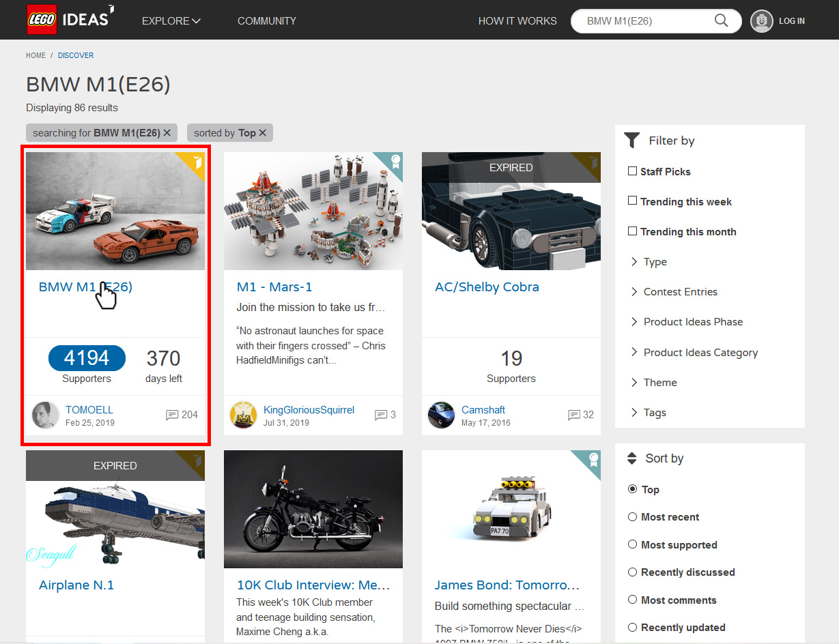
Task: Select the Top sort option
Action: click(632, 489)
